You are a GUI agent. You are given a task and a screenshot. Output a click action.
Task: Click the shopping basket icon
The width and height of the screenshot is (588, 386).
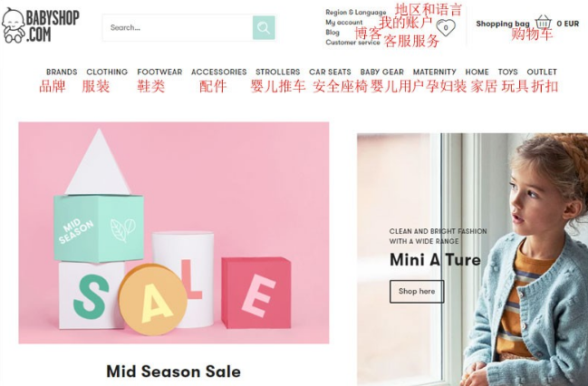[x=543, y=22]
